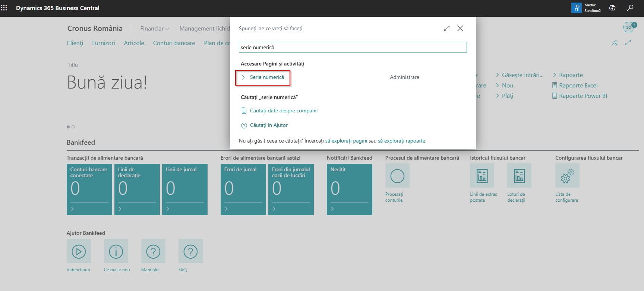The width and height of the screenshot is (644, 291).
Task: Open Lista de configurare gear icon
Action: coord(567,176)
